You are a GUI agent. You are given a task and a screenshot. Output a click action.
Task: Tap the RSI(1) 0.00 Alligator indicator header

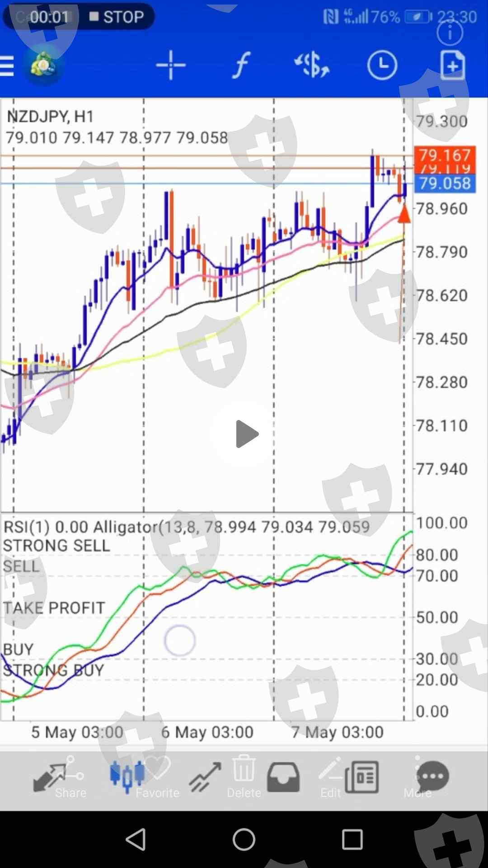pos(186,527)
